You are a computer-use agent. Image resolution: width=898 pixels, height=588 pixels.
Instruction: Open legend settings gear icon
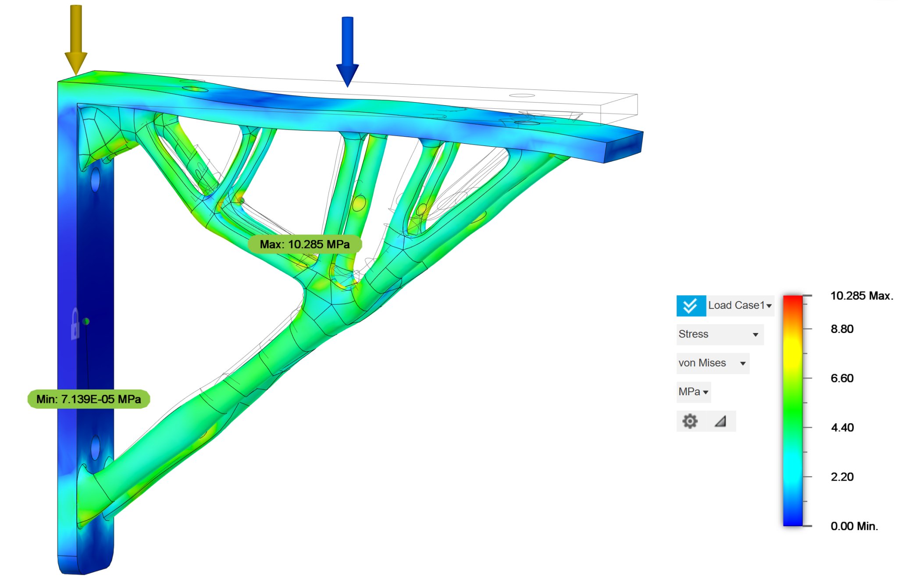pos(690,421)
